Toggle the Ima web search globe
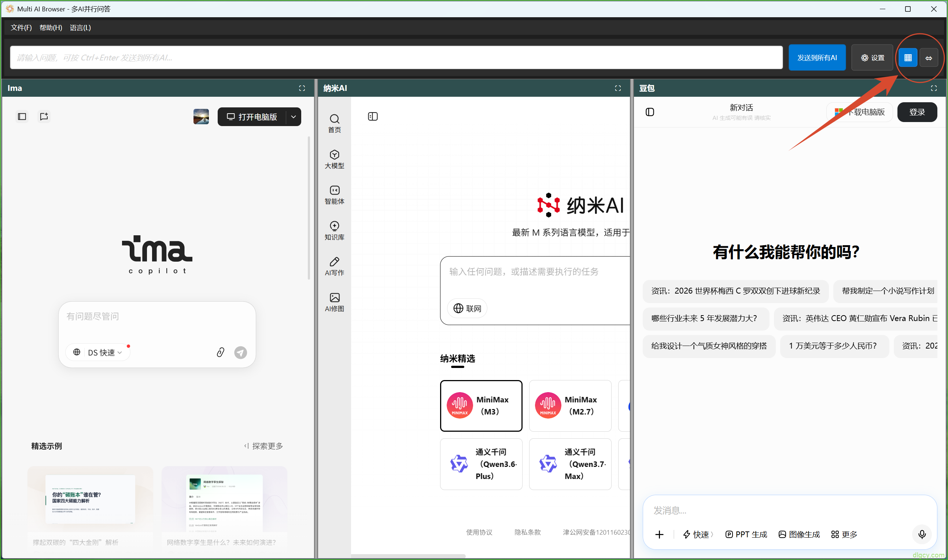The image size is (948, 560). (x=77, y=352)
